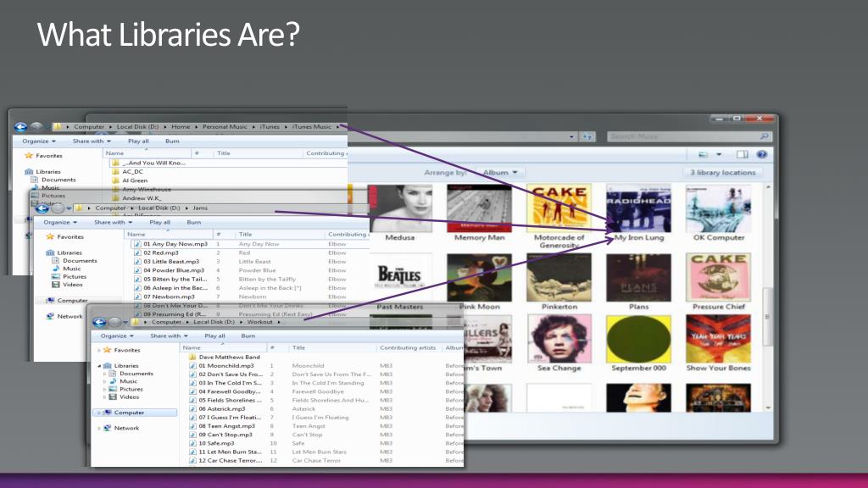Click the Videos library icon in the Workout sidebar
The width and height of the screenshot is (868, 488).
(x=113, y=397)
